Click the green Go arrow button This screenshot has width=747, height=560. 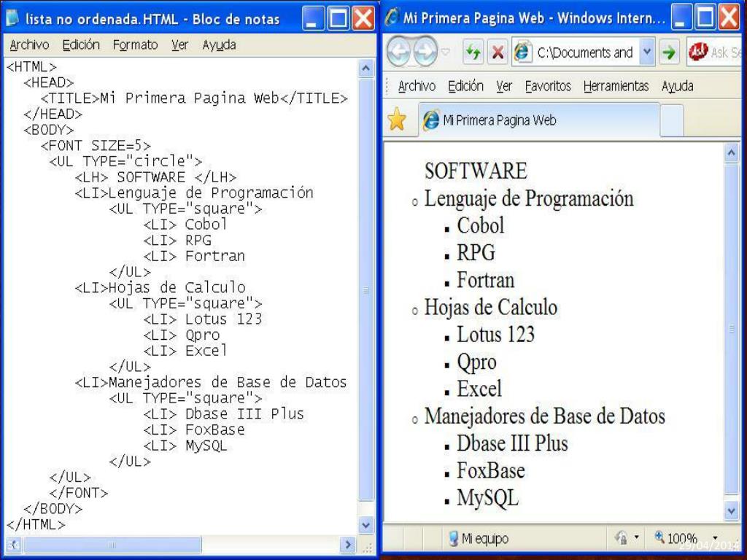pyautogui.click(x=669, y=52)
